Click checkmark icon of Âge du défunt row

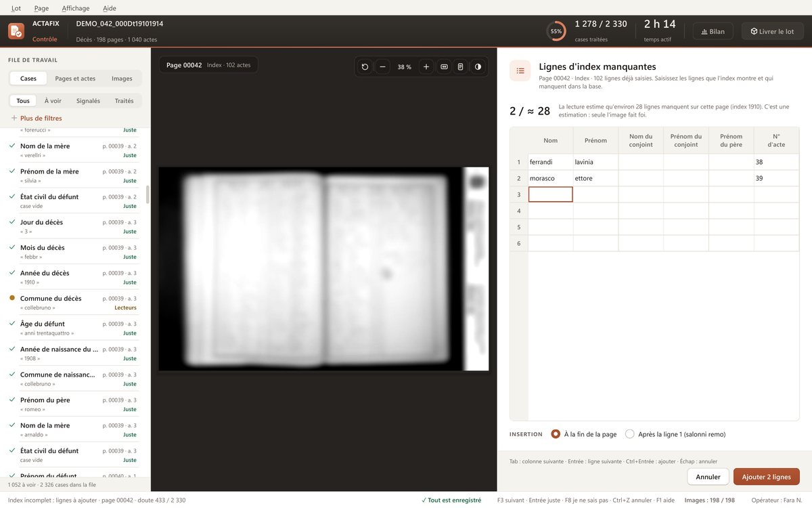pos(12,324)
